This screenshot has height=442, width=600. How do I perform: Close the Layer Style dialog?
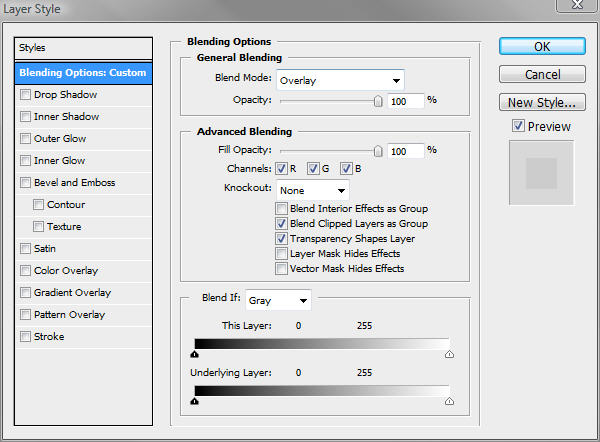(577, 5)
